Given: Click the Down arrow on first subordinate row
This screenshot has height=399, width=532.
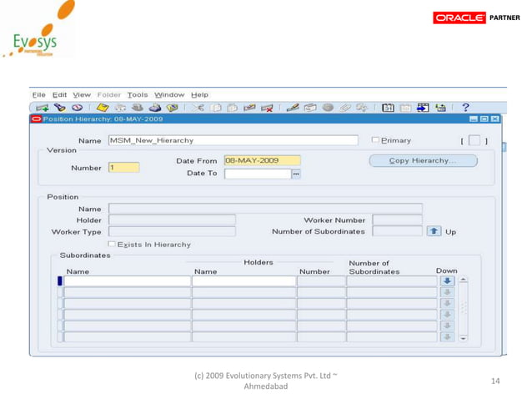Looking at the screenshot, I should 447,281.
